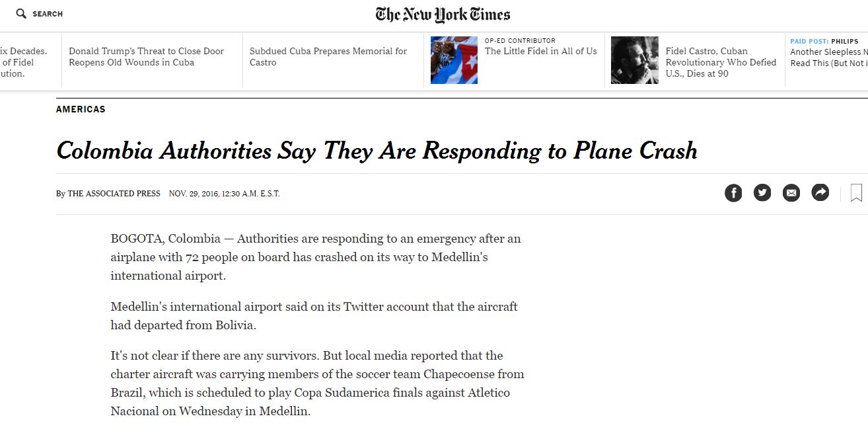Share article on Twitter
Viewport: 868px width, 441px height.
[x=762, y=193]
